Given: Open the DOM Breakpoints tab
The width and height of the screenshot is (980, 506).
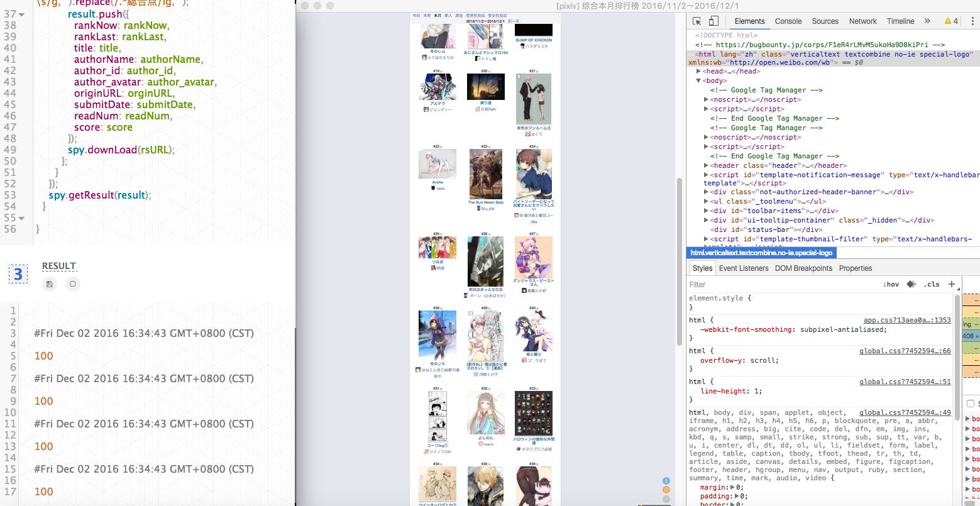Looking at the screenshot, I should point(803,268).
